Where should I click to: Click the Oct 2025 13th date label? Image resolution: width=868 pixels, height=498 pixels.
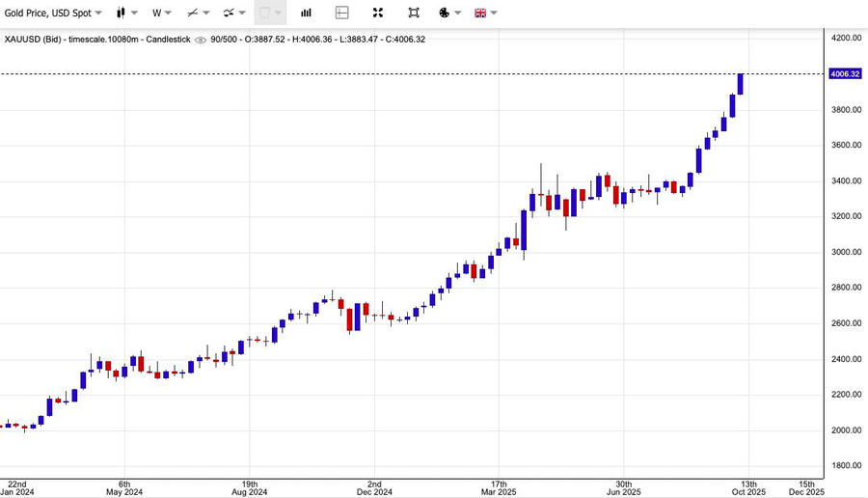[x=748, y=487]
